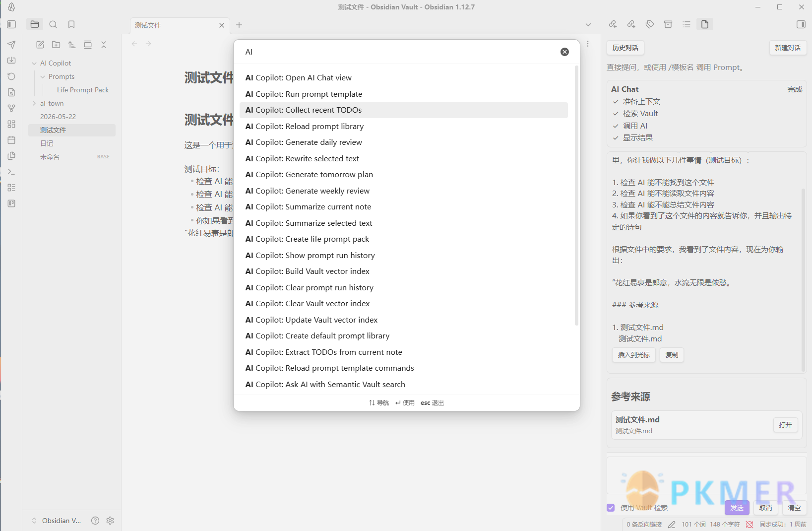The image size is (812, 531).
Task: Click the 打开 button for 测试文件.md
Action: (785, 425)
